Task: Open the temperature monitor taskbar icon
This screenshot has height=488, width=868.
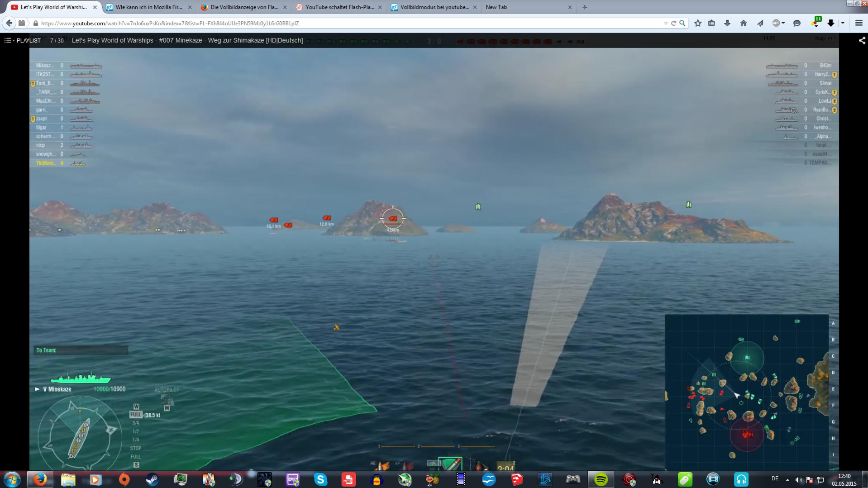Action: coord(208,479)
